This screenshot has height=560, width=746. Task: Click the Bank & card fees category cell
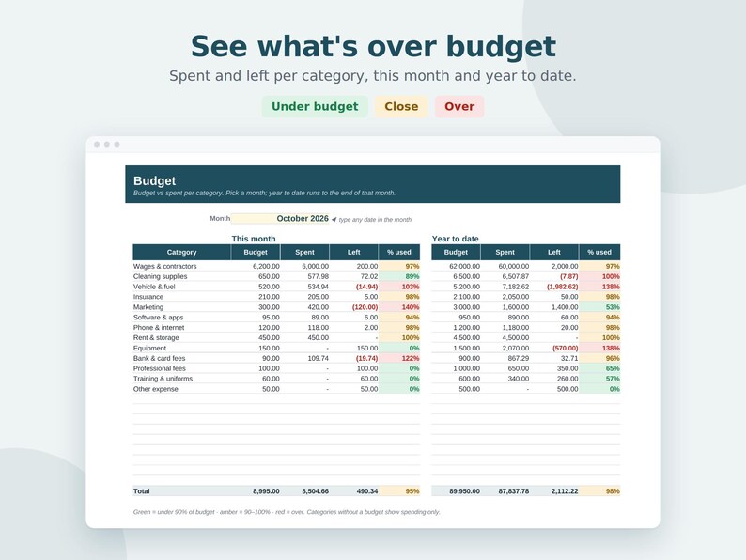181,358
